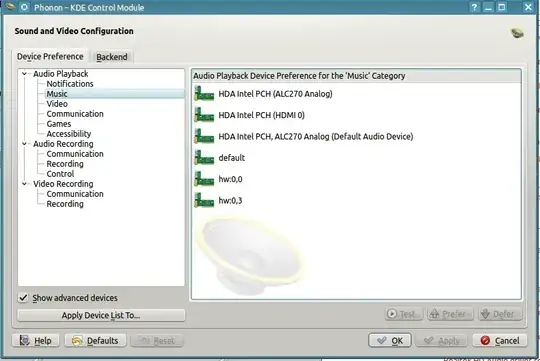Click sound card icon next to 'default' device
The height and width of the screenshot is (361, 540).
click(x=204, y=158)
